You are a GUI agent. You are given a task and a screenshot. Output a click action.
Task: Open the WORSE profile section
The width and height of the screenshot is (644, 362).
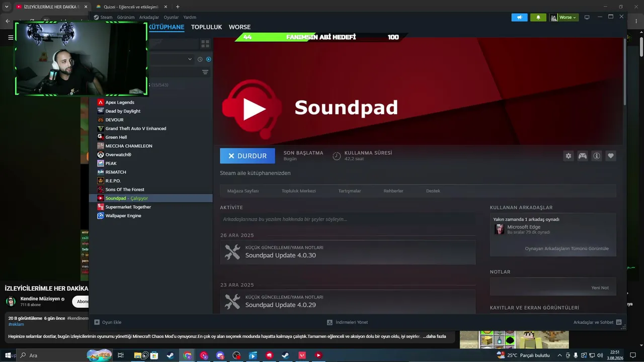click(x=239, y=27)
